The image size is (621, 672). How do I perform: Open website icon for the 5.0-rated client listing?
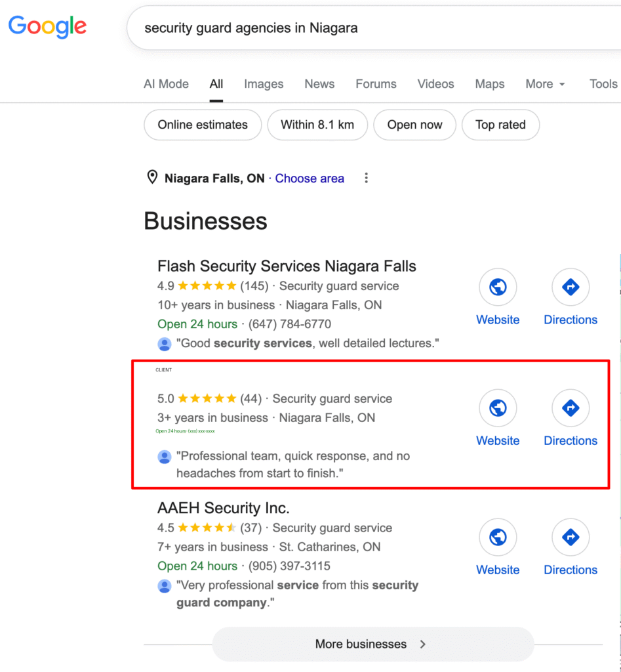498,408
